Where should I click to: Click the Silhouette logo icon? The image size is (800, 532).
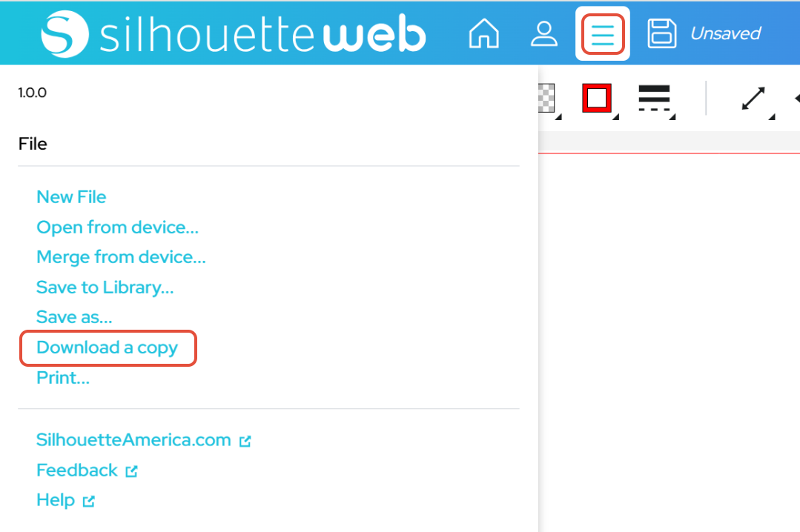tap(65, 33)
